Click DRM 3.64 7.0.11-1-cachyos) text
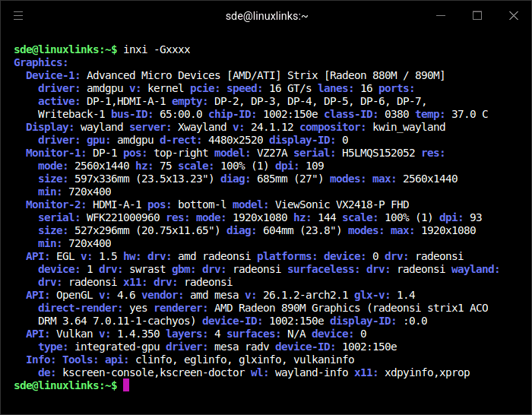Viewport: 532px width, 415px height. (x=117, y=321)
